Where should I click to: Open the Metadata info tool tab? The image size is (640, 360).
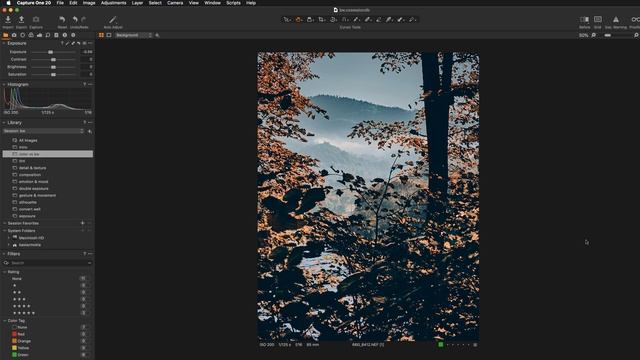pos(64,35)
